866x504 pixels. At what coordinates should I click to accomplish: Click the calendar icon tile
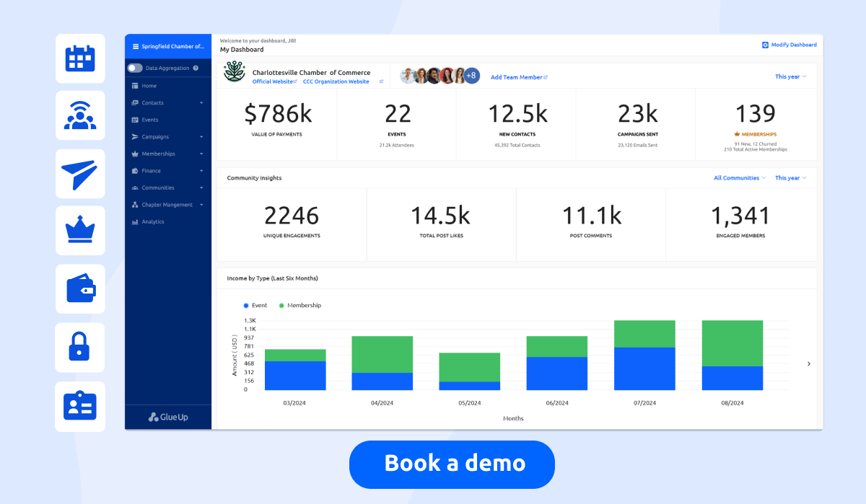(x=80, y=58)
